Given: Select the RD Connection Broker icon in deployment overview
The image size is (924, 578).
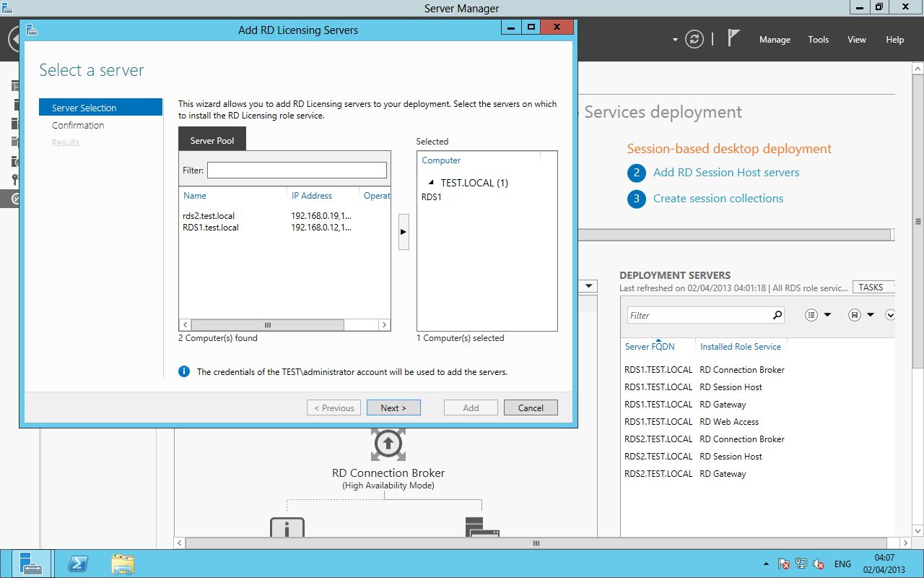Looking at the screenshot, I should point(388,443).
